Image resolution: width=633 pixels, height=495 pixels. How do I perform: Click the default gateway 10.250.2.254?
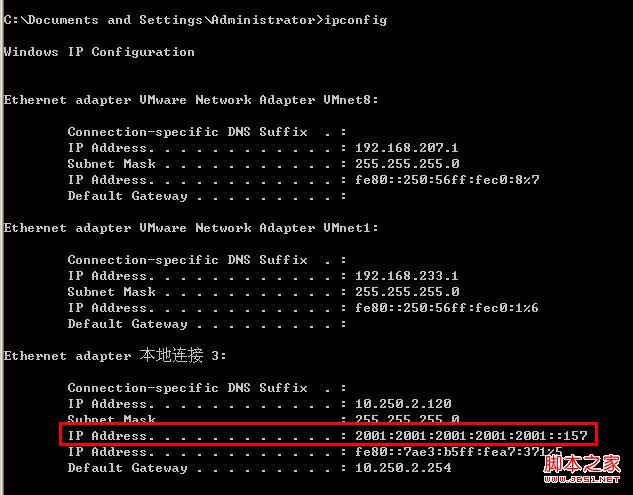[x=403, y=468]
